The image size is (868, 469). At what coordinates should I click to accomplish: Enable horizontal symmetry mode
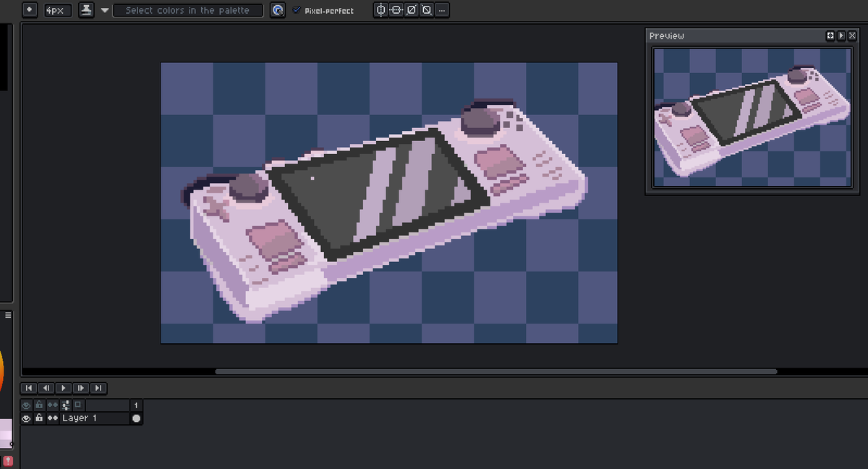(396, 10)
